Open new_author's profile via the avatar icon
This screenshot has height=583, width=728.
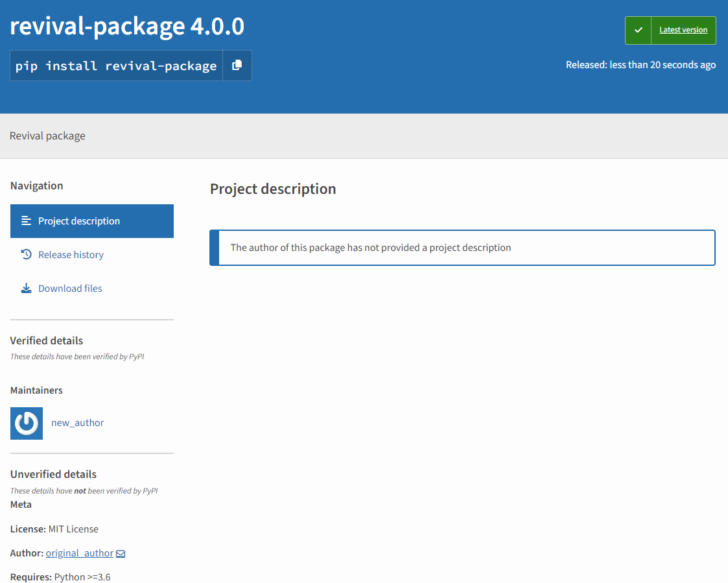[26, 422]
